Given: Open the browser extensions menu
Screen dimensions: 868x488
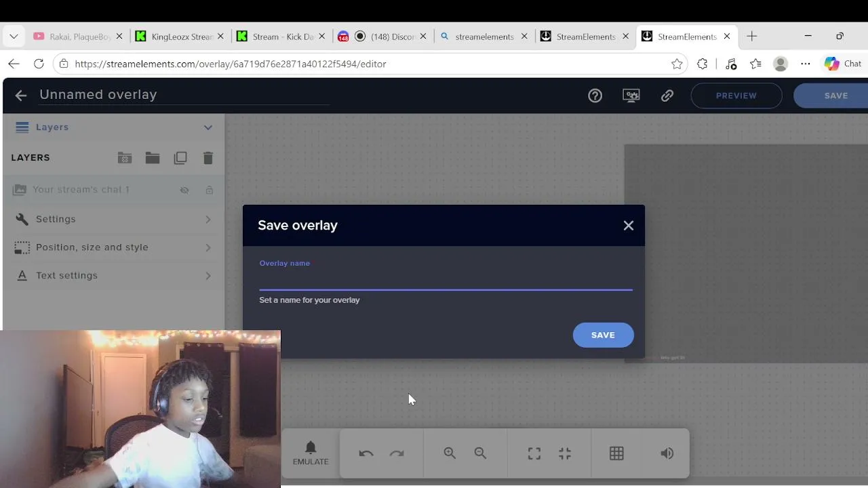Looking at the screenshot, I should (703, 64).
